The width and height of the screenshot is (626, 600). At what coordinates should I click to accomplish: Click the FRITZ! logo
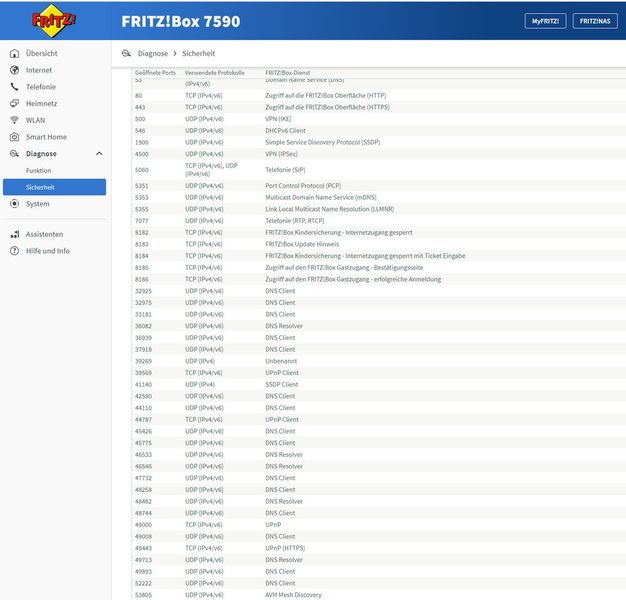tap(53, 21)
